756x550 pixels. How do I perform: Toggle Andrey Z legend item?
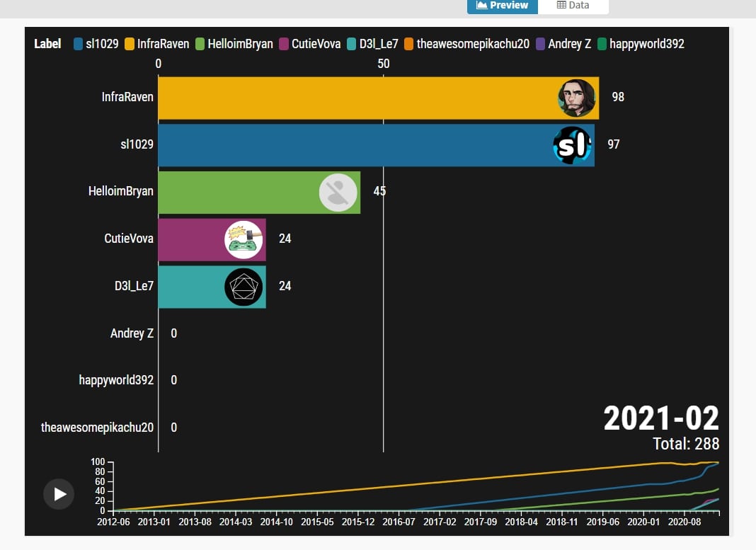pyautogui.click(x=563, y=44)
